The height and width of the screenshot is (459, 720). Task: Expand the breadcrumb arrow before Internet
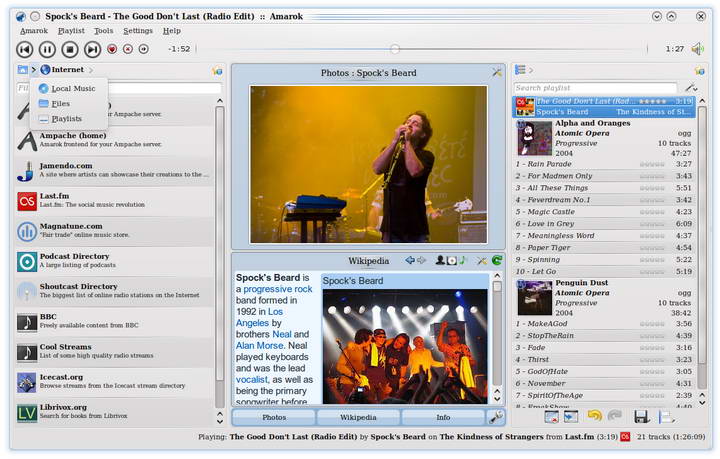pyautogui.click(x=34, y=70)
